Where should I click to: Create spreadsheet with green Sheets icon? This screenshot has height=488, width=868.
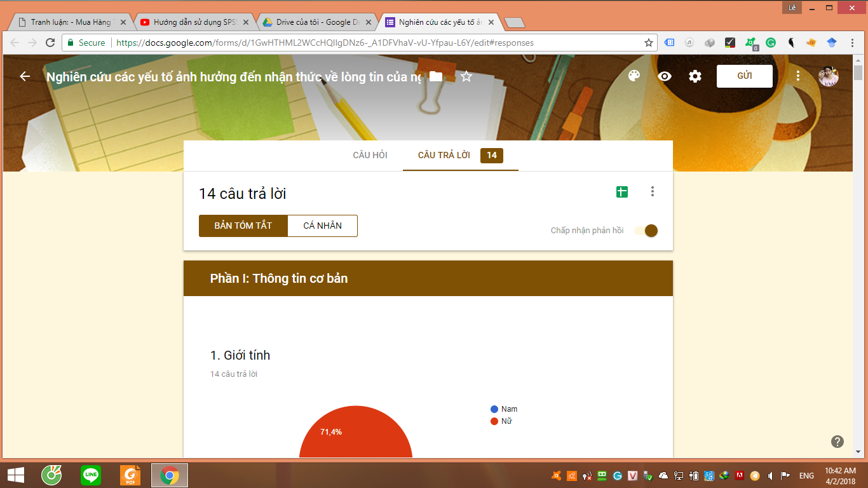click(x=622, y=192)
